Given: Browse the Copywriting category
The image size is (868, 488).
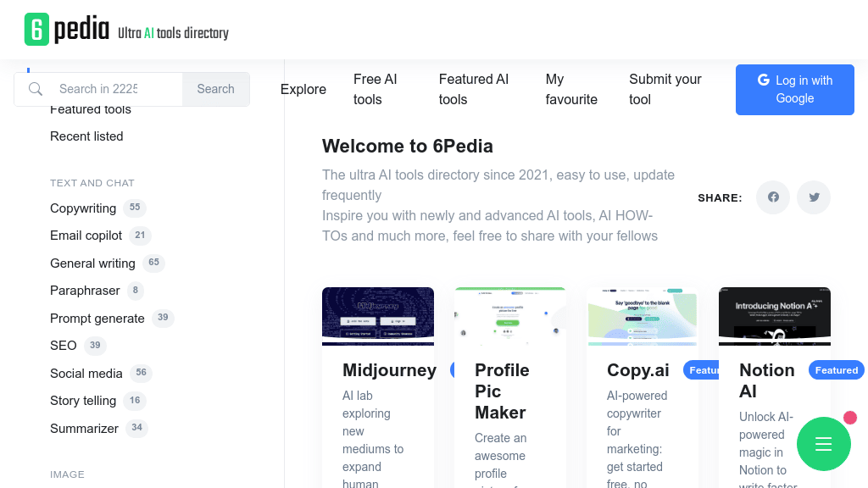Looking at the screenshot, I should 83,208.
